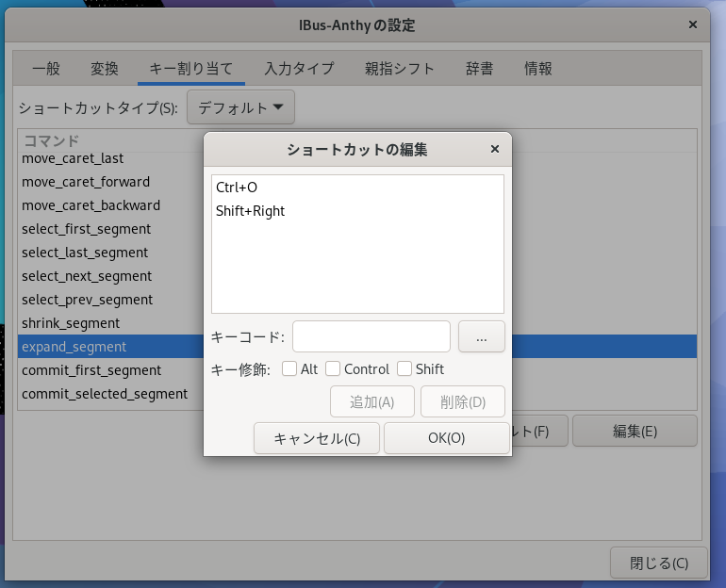Screen dimensions: 726x588
Task: Show the 情報 tab
Action: click(537, 69)
